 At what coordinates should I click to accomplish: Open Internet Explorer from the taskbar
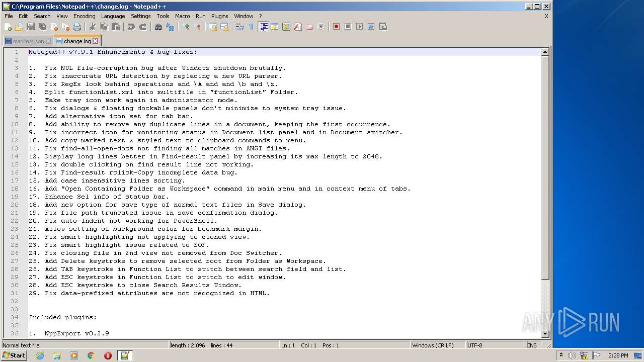(x=40, y=355)
